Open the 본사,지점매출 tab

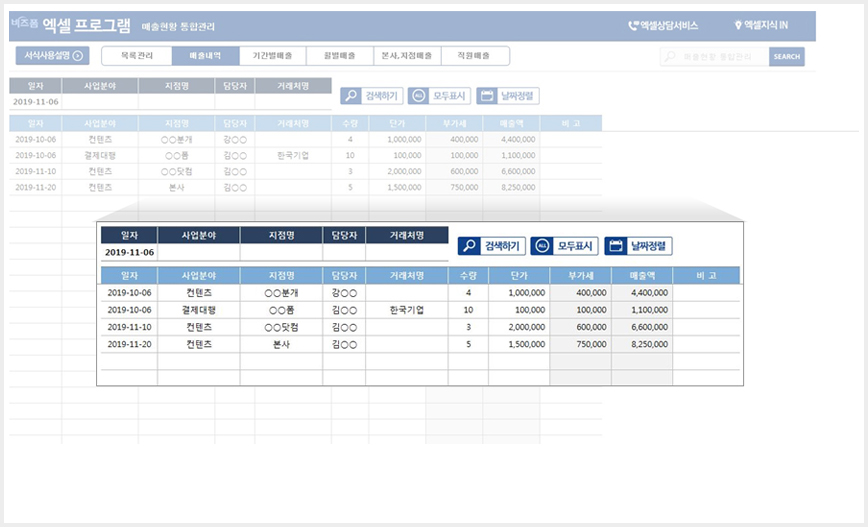pos(407,56)
